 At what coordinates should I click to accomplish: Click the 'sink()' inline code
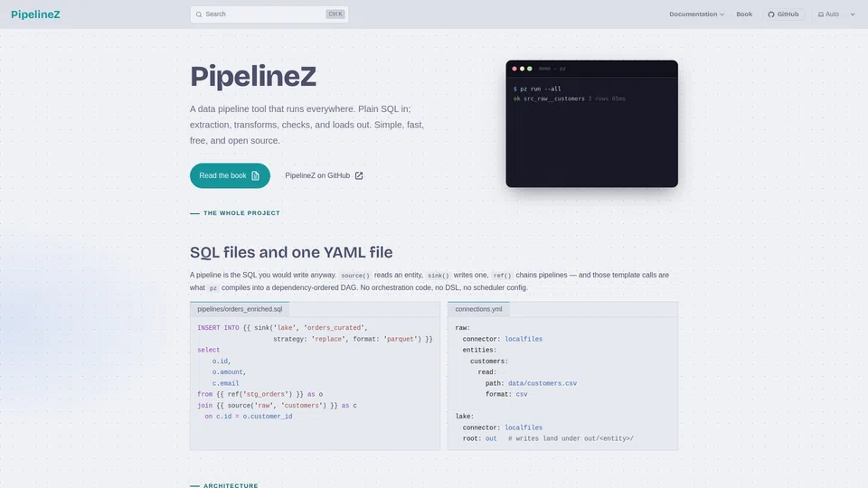coord(438,275)
